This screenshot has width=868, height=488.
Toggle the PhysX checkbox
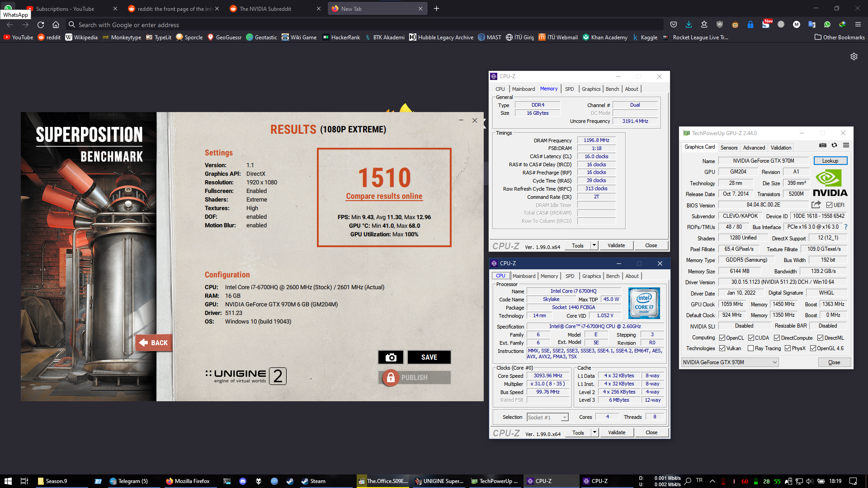pyautogui.click(x=788, y=348)
